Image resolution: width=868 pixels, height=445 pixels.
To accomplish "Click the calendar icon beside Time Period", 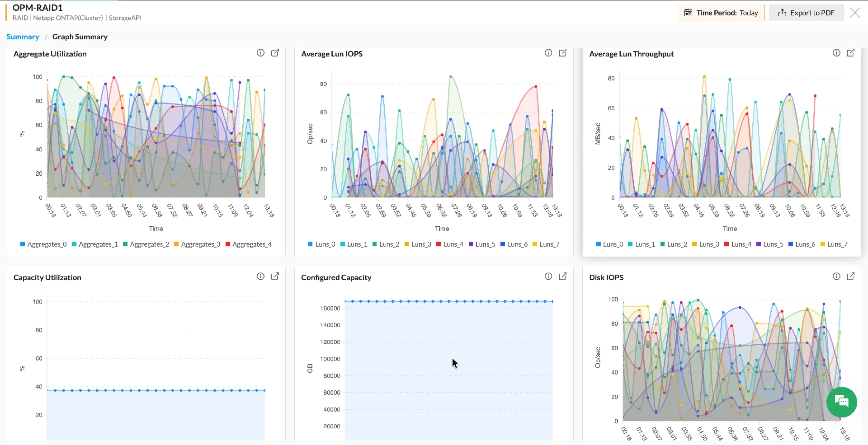I will pos(688,13).
